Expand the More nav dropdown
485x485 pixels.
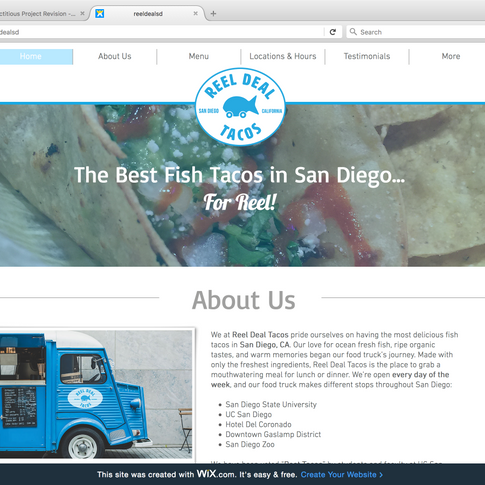click(x=451, y=56)
